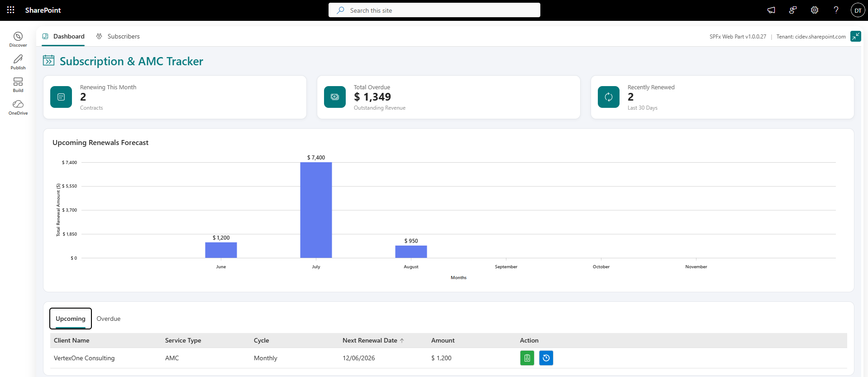Switch to the Subscribers tab
868x377 pixels.
[x=118, y=36]
